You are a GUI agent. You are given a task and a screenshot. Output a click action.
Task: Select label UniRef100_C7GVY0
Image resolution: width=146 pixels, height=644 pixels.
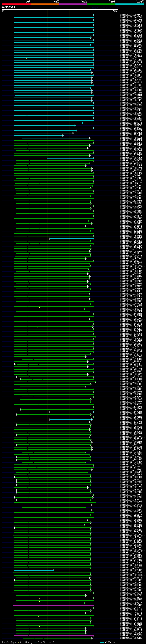tap(131, 502)
